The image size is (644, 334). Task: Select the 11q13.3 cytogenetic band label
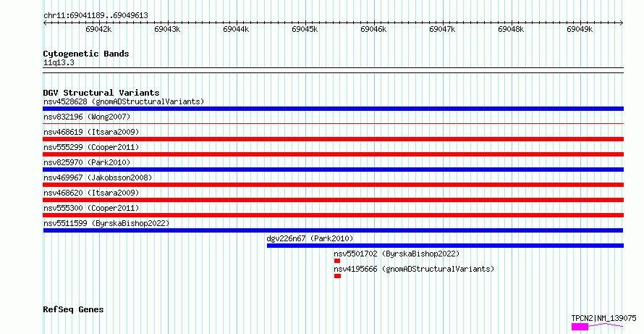point(59,63)
